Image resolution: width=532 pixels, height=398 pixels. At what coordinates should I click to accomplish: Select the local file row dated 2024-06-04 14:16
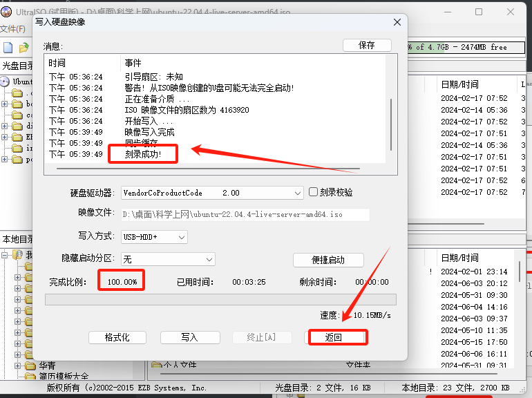tap(474, 307)
